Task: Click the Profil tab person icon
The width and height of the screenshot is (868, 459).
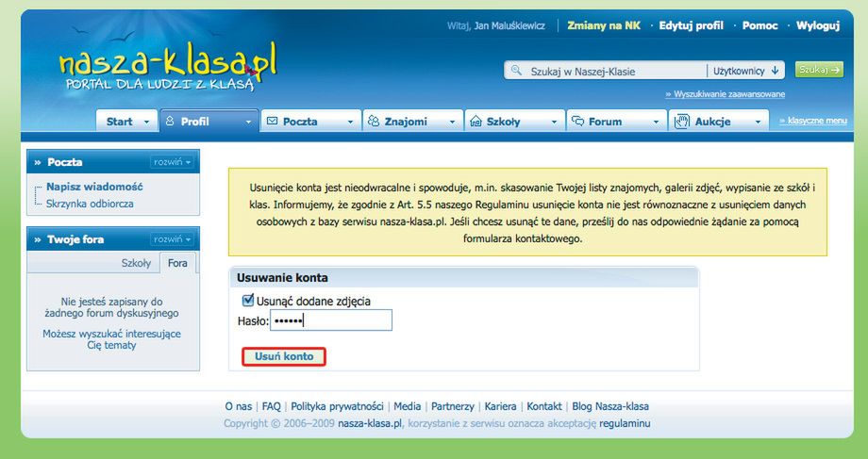Action: coord(170,121)
